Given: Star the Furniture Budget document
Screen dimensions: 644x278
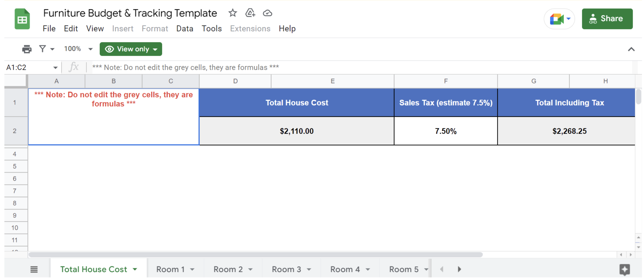Looking at the screenshot, I should click(x=232, y=13).
